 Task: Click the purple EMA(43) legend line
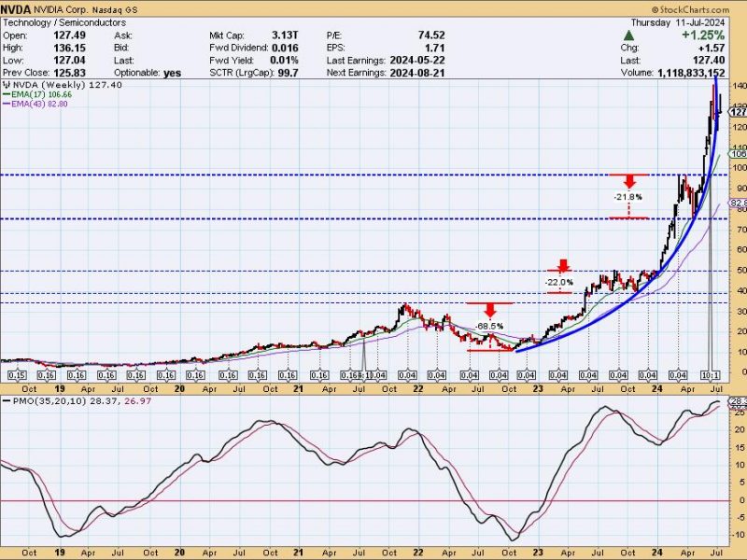pos(7,104)
